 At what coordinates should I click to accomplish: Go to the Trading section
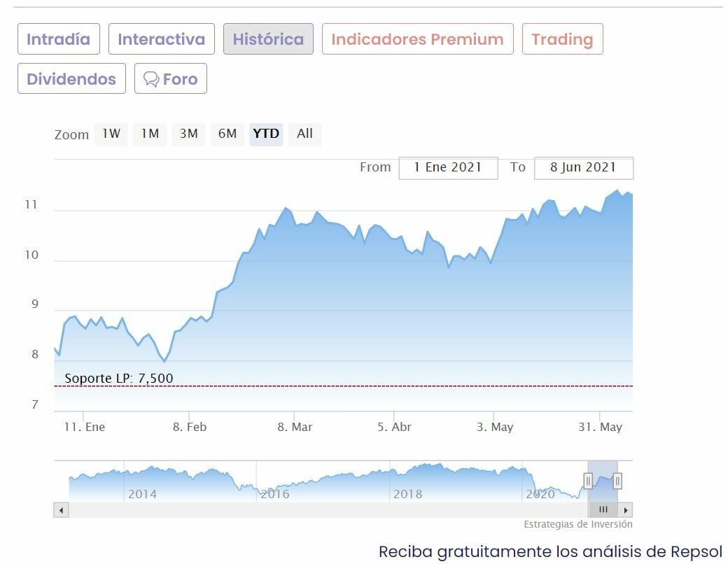[562, 38]
